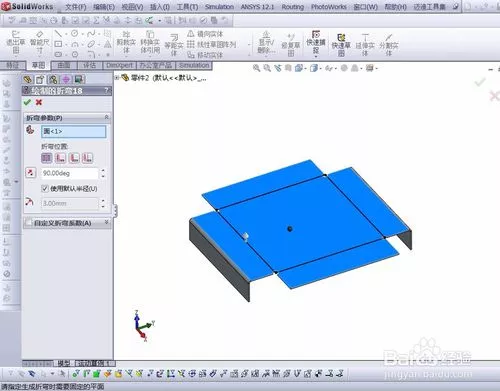This screenshot has width=500, height=391.
Task: Expand the 零件2 flyout tree node
Action: [117, 78]
